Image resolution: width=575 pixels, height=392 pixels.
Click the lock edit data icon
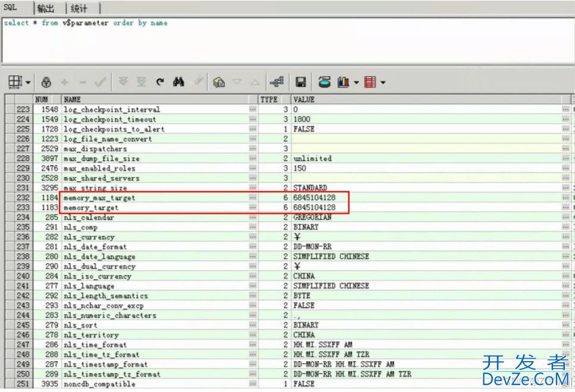46,82
